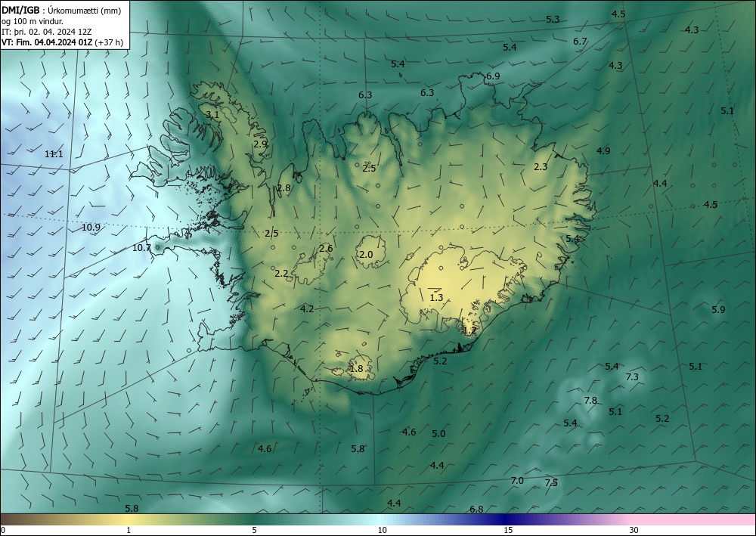Click the 1.2 value on the map

coord(469,330)
